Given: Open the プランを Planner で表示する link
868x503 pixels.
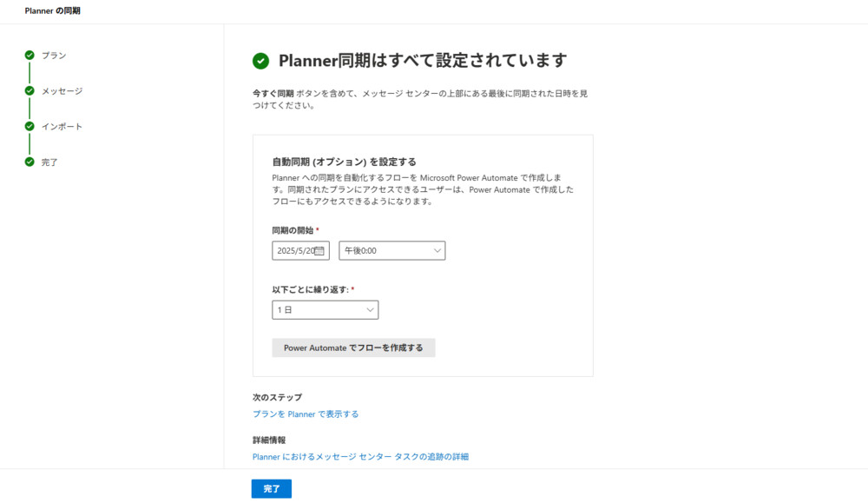Looking at the screenshot, I should 306,414.
